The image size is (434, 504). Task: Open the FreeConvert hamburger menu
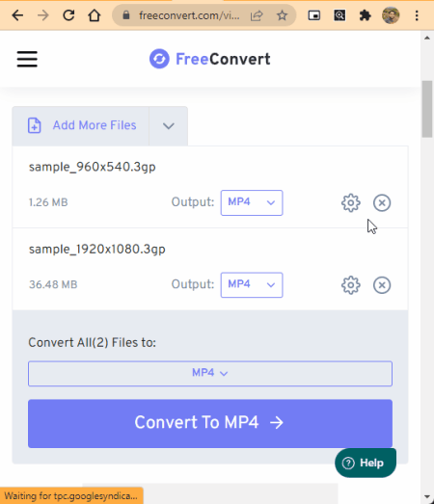coord(27,59)
